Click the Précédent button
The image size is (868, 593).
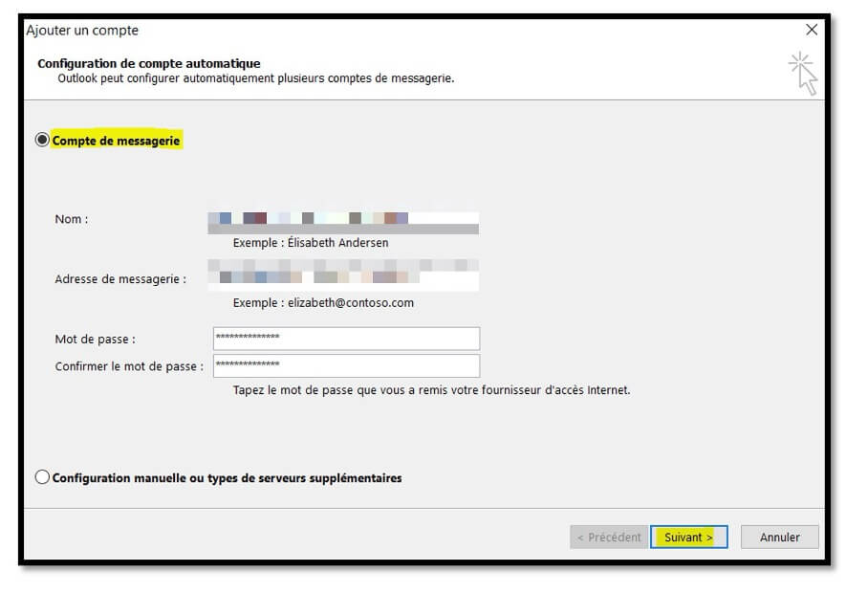[608, 537]
